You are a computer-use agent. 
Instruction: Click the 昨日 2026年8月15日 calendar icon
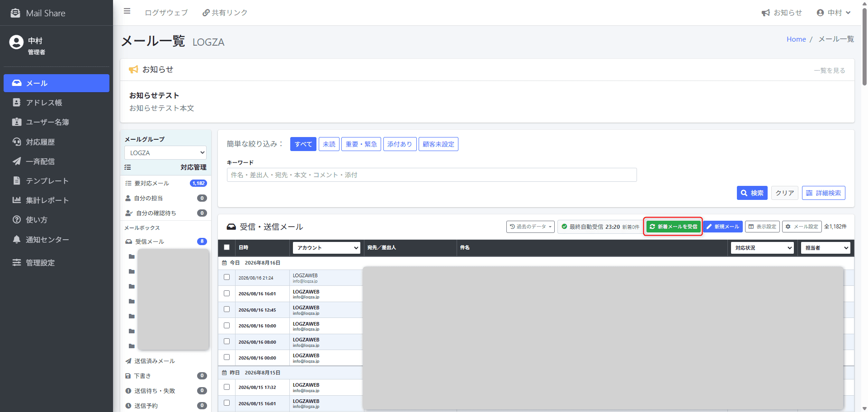point(224,373)
